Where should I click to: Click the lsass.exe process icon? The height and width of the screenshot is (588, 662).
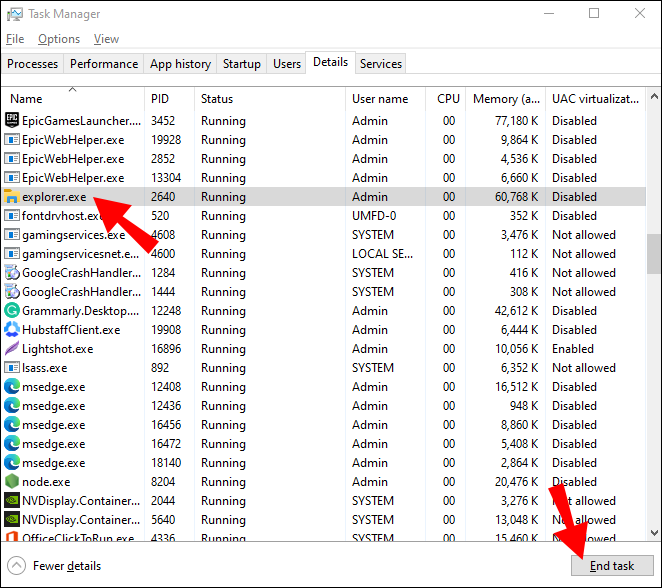(12, 367)
